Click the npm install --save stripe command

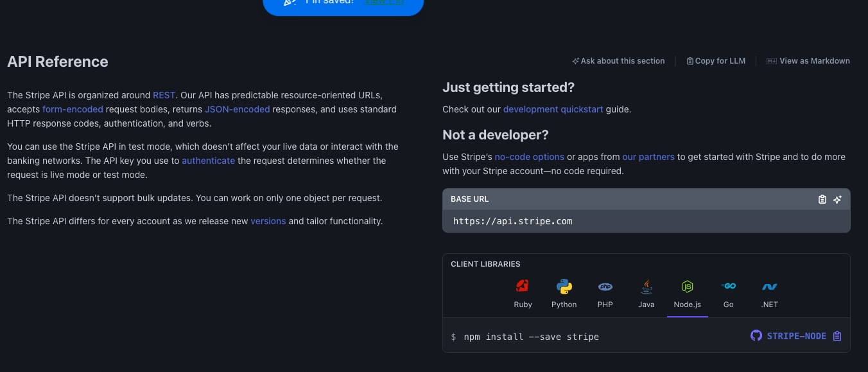point(531,337)
